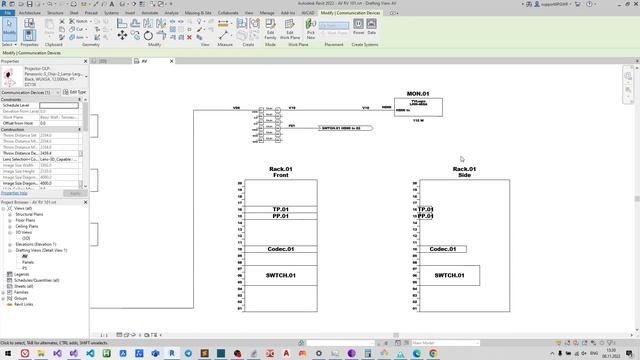Close the Project Browser panel
Viewport: 640px width, 360px height.
click(85, 202)
